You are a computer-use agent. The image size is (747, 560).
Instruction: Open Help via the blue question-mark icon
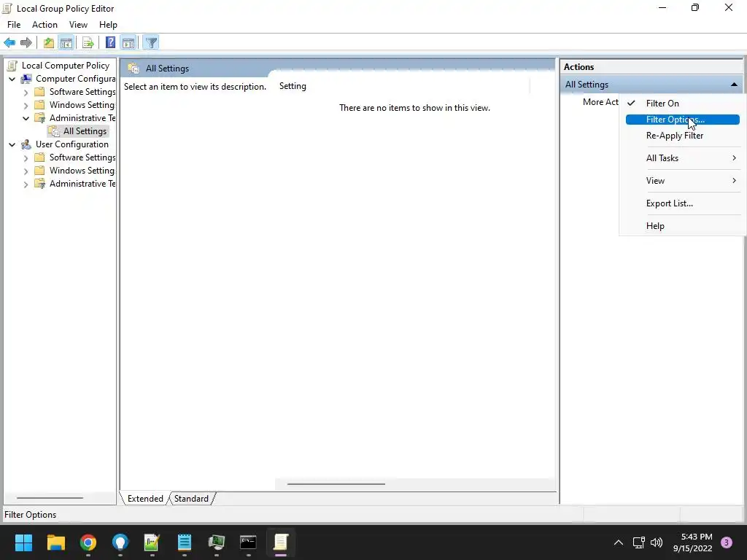click(110, 43)
